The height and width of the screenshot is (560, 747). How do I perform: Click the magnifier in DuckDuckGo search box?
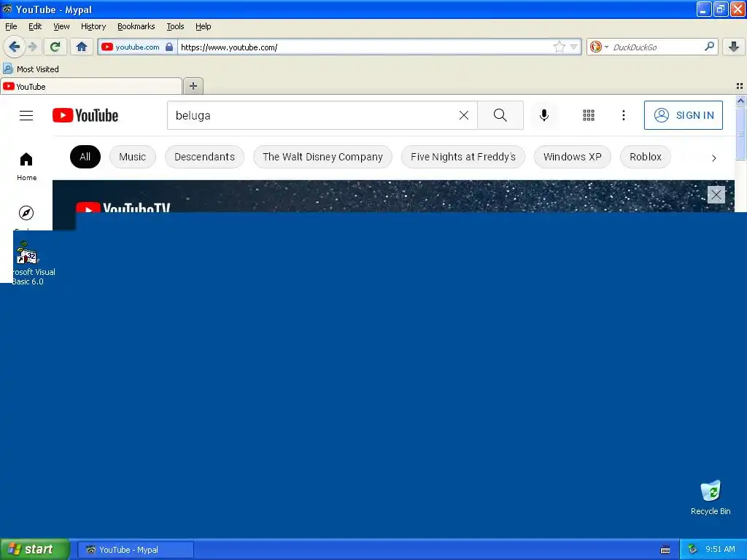click(x=709, y=47)
